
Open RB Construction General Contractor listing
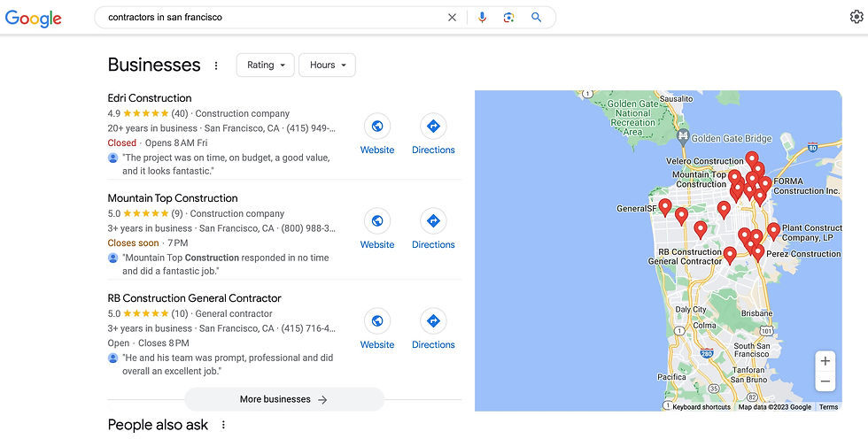(194, 298)
